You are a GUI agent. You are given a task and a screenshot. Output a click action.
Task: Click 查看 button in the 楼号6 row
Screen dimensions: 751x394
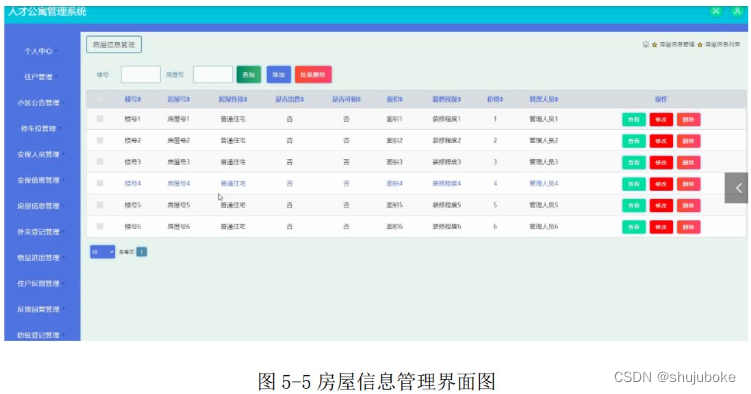[634, 227]
